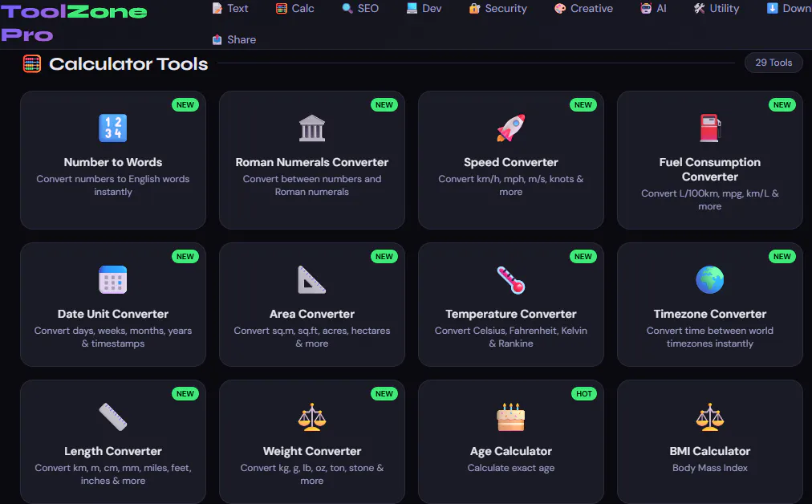Click the Roman Numerals bank building icon

pos(312,128)
